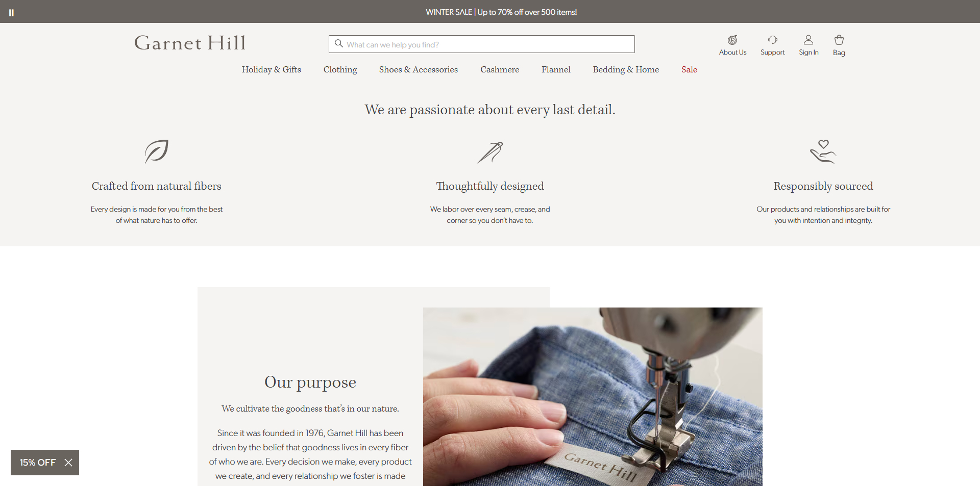Viewport: 980px width, 486px height.
Task: Click the heart-in-hand Responsibly sourced icon
Action: 823,151
